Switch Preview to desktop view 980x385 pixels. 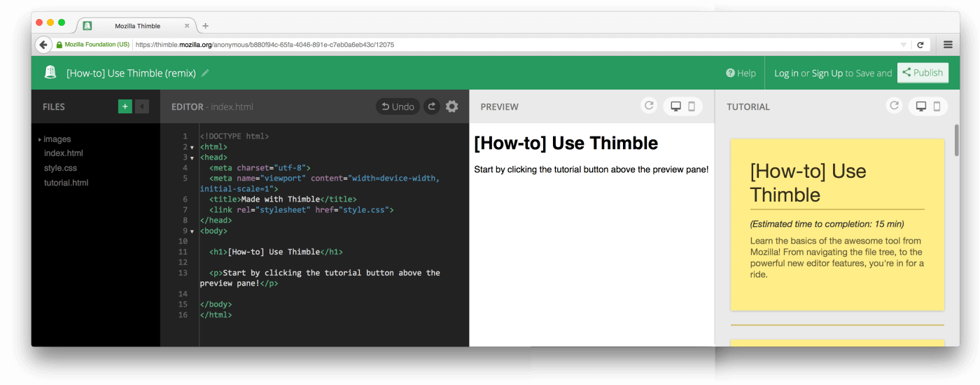675,106
